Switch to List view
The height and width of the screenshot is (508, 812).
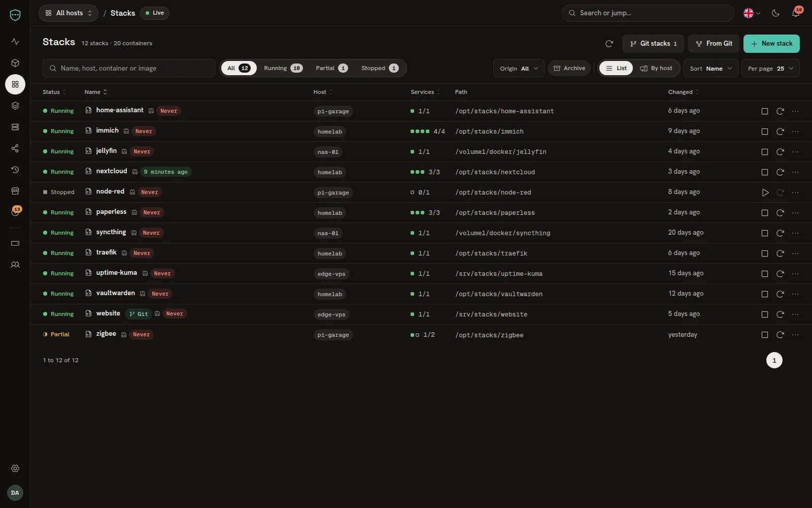(x=616, y=68)
